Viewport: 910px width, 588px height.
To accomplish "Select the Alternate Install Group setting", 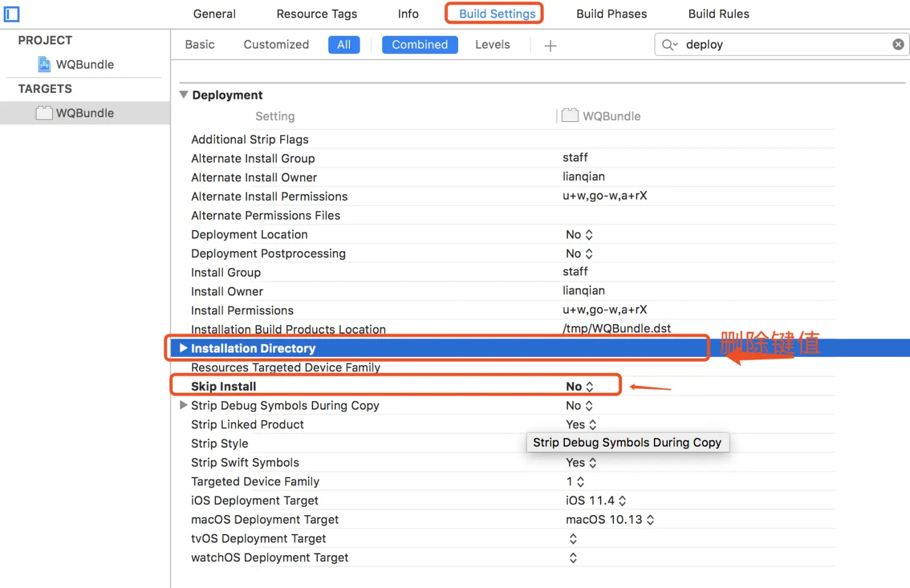I will tap(252, 158).
